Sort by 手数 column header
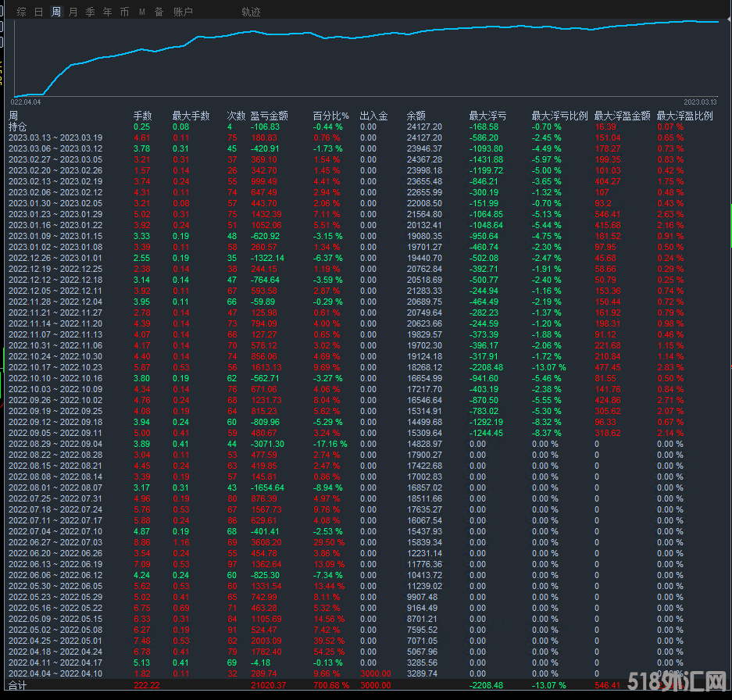 point(142,116)
